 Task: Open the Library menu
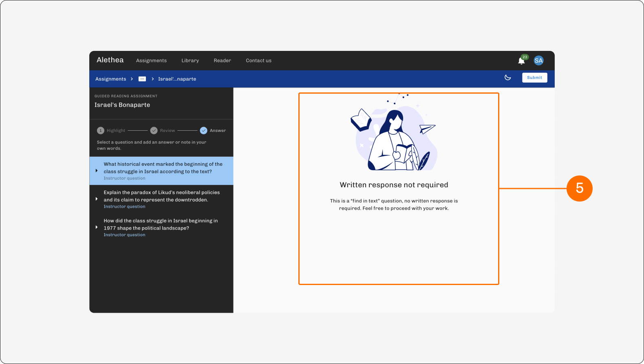[190, 61]
